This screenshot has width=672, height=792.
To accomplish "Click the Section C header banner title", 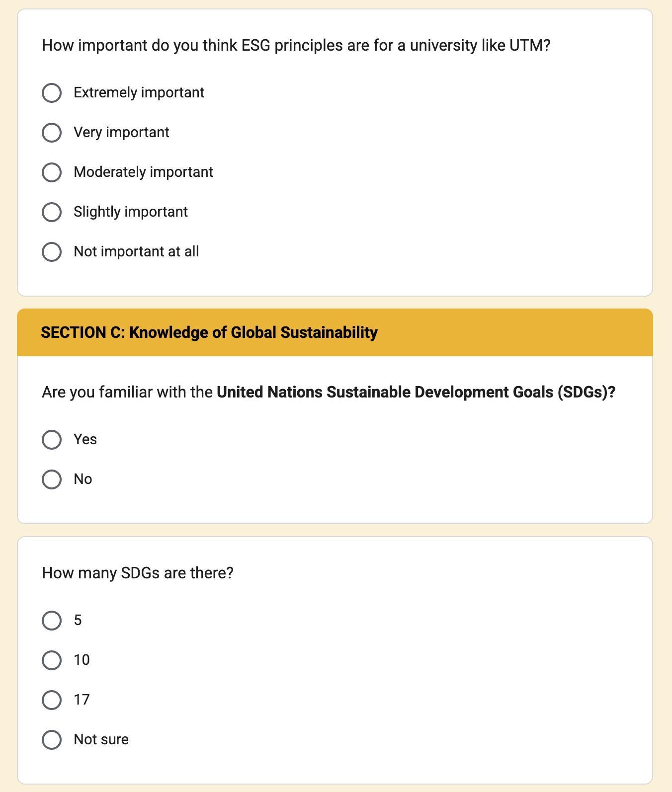I will (209, 332).
